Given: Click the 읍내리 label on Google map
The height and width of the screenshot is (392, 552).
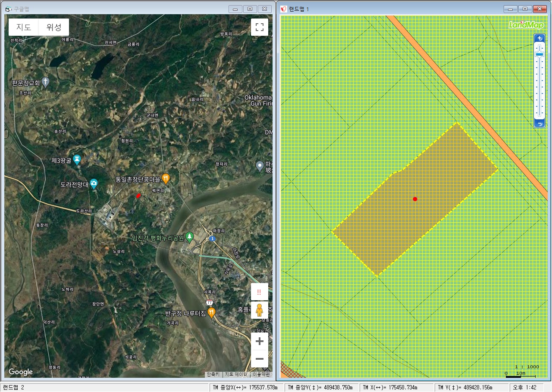Looking at the screenshot, I should (x=197, y=99).
